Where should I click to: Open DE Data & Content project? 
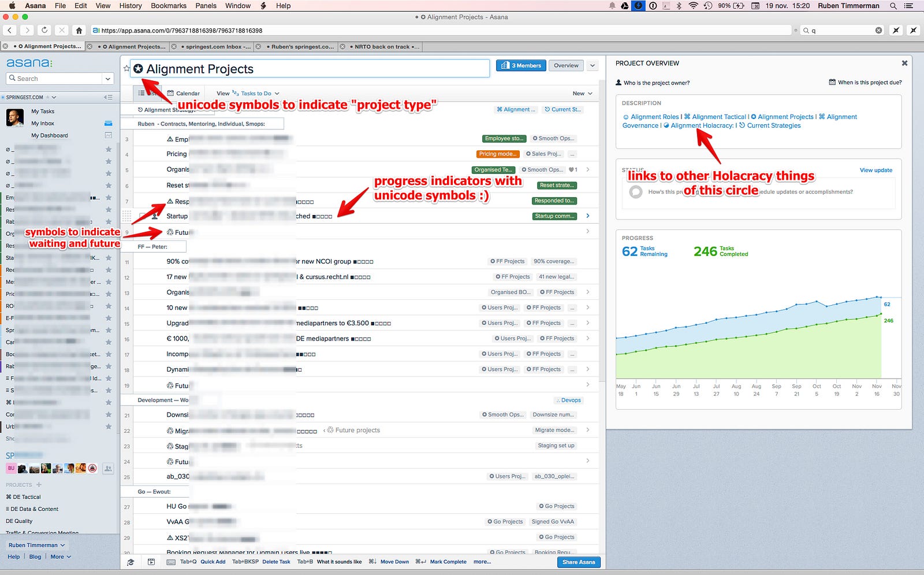[32, 509]
